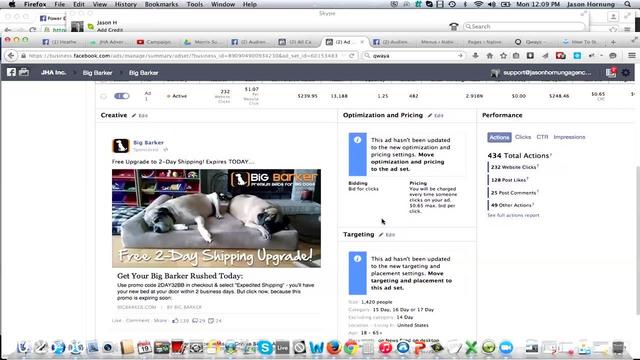Edit the Targeting section
The image size is (640, 360).
387,235
